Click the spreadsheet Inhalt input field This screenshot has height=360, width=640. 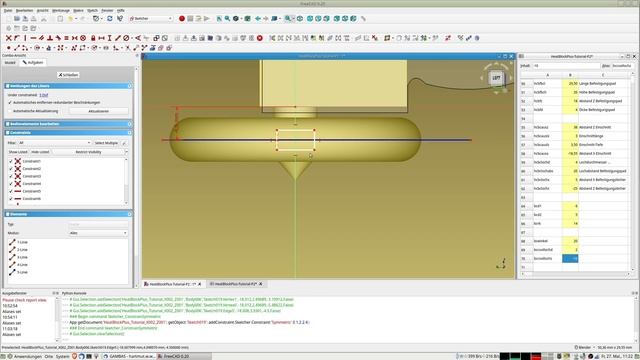point(566,66)
